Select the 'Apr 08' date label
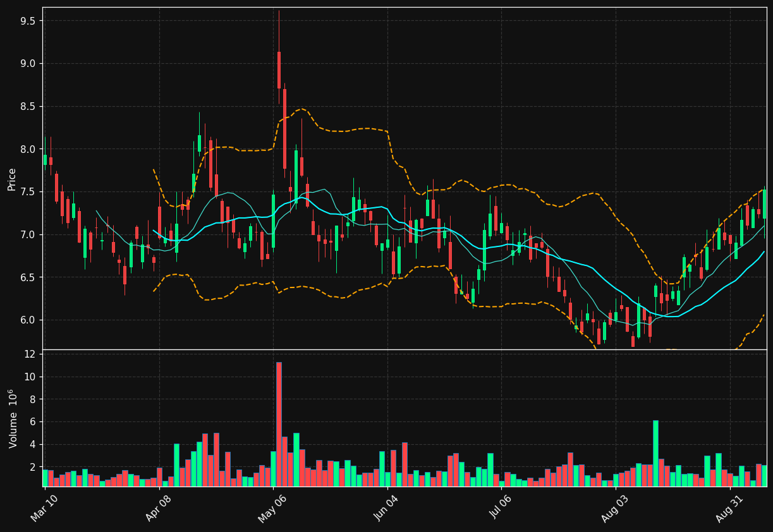This screenshot has height=532, width=773. coord(159,509)
